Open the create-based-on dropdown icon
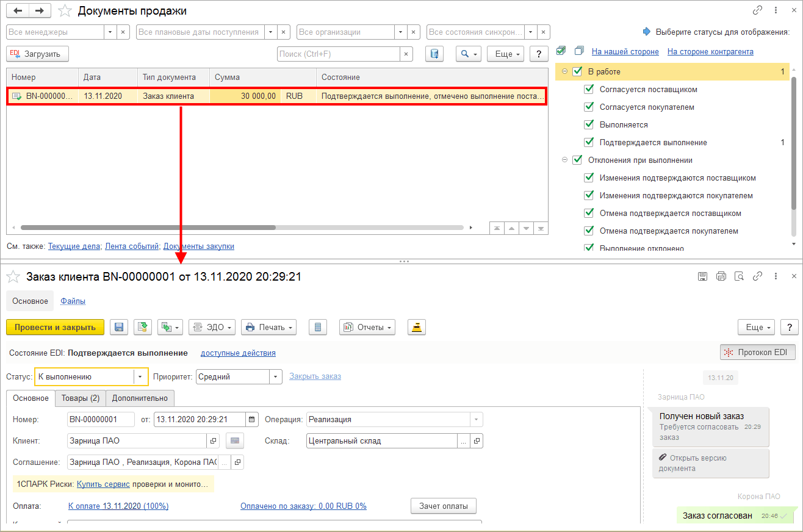Image resolution: width=803 pixels, height=532 pixels. pyautogui.click(x=170, y=327)
